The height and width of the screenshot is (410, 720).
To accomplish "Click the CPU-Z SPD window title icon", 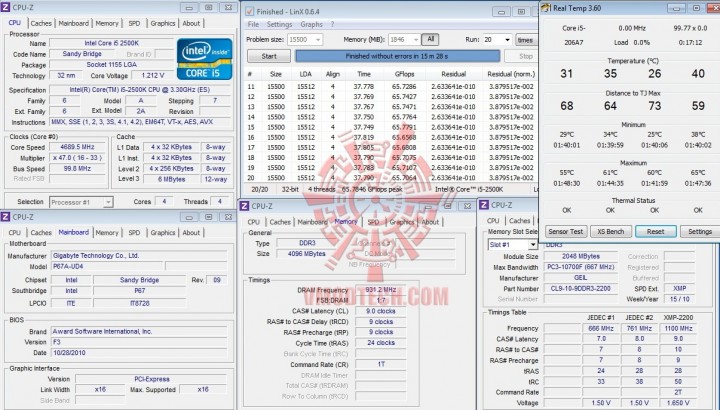I will [x=484, y=205].
